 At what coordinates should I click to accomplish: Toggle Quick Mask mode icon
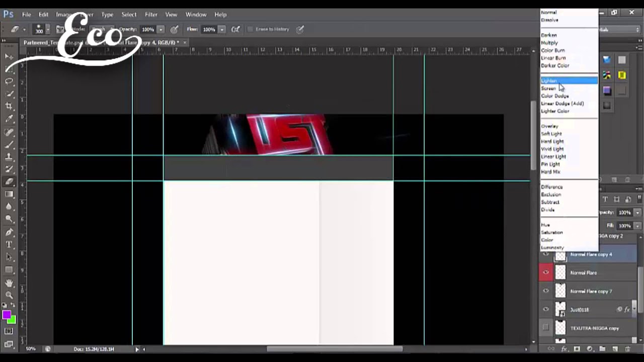click(9, 331)
